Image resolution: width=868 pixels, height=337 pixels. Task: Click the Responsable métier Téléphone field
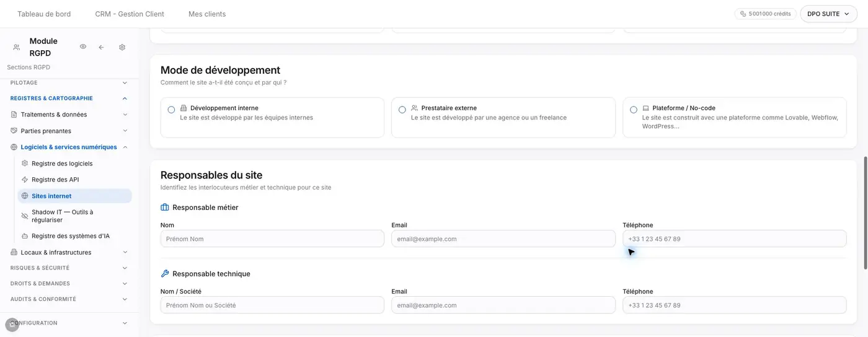(x=735, y=239)
